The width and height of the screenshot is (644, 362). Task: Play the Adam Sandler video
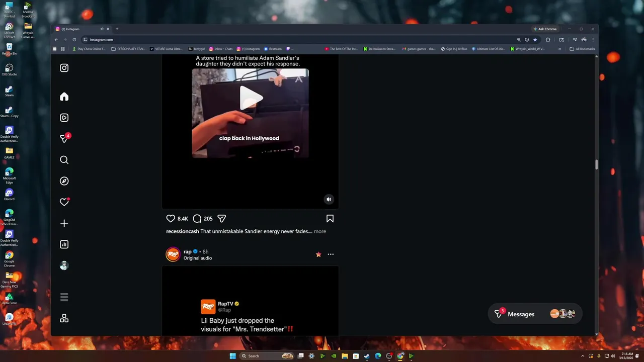tap(250, 98)
